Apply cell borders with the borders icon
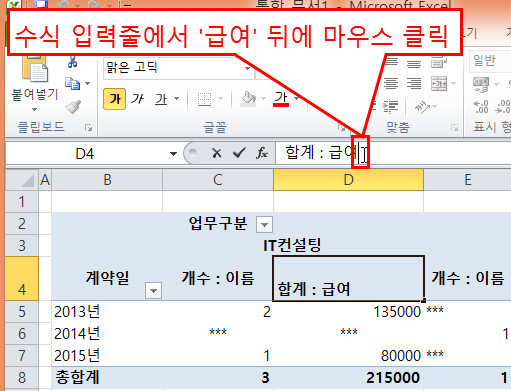 click(204, 99)
